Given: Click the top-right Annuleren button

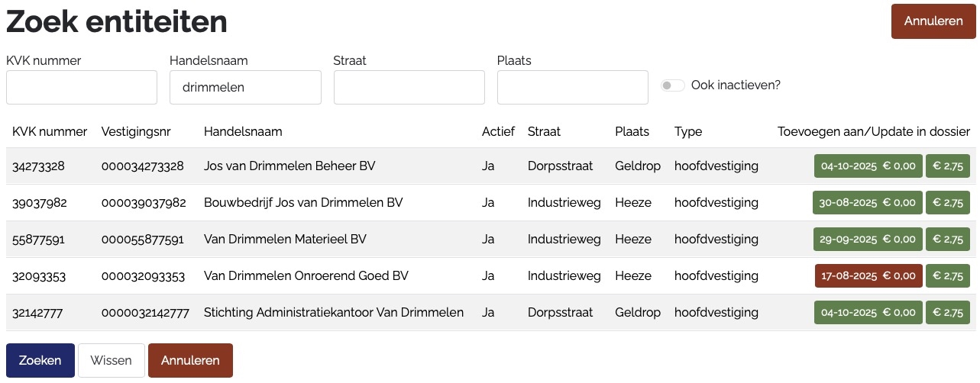Looking at the screenshot, I should [933, 21].
